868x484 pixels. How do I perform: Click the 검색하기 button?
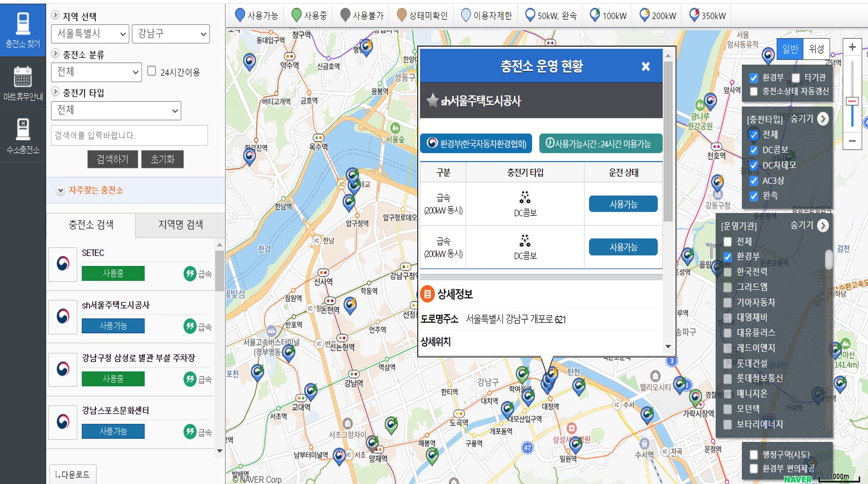pyautogui.click(x=112, y=159)
